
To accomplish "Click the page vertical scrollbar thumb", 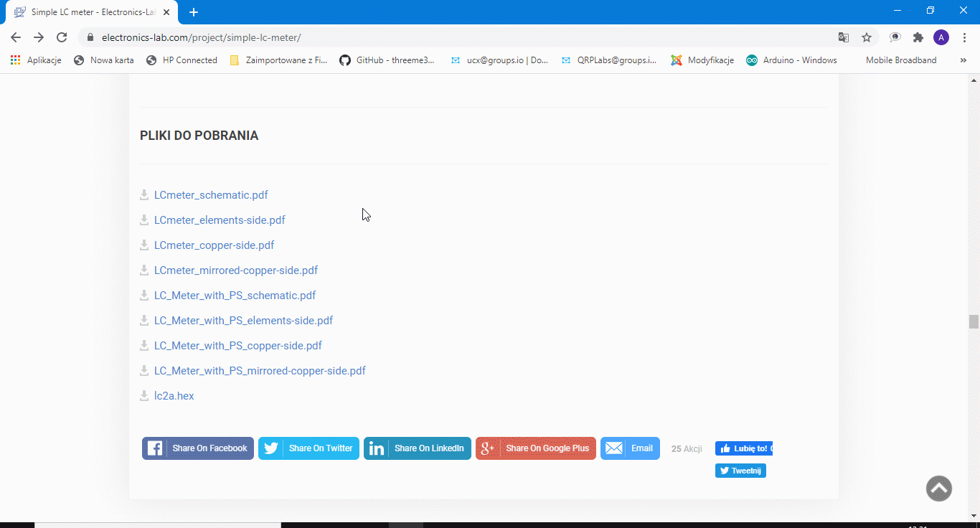I will coord(974,321).
